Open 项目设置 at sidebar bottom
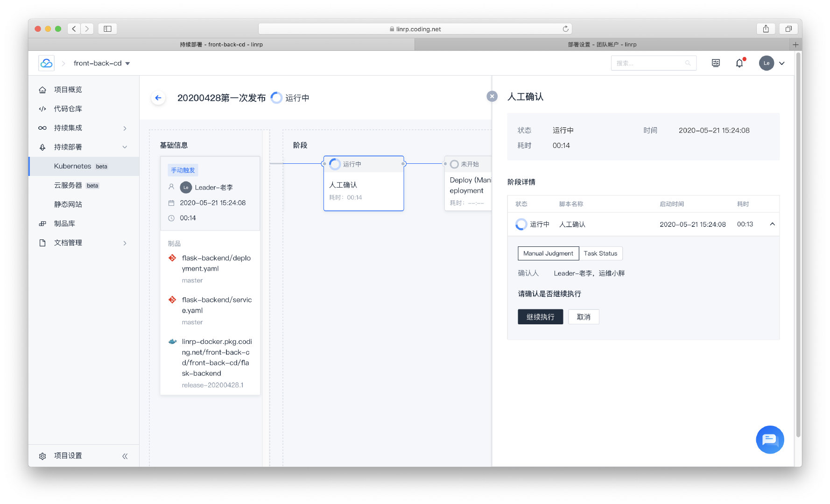 68,455
